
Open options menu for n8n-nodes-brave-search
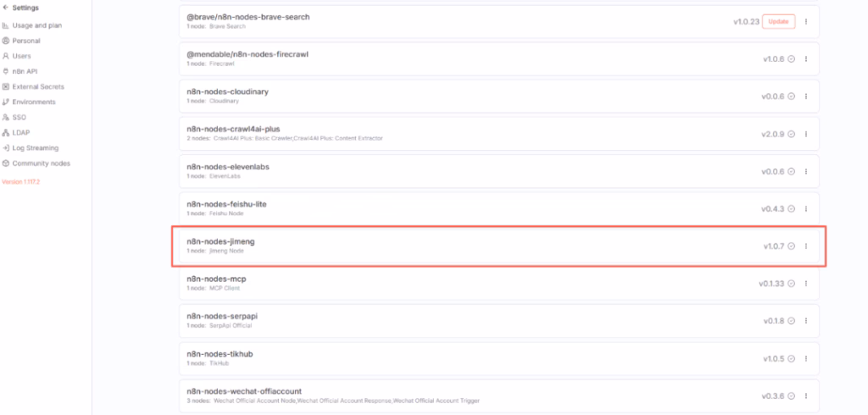[x=805, y=22]
